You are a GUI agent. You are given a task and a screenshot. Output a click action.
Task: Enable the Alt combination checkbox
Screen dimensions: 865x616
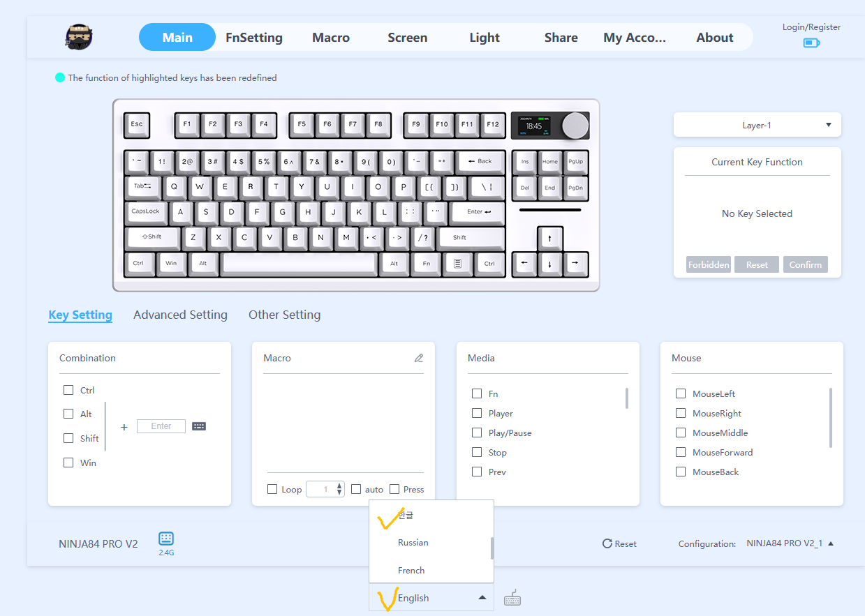coord(68,414)
